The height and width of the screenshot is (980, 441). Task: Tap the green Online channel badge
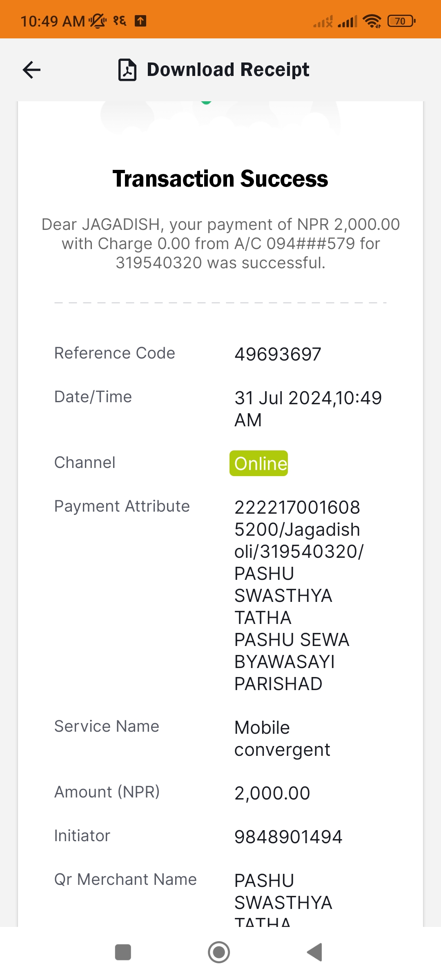point(259,463)
